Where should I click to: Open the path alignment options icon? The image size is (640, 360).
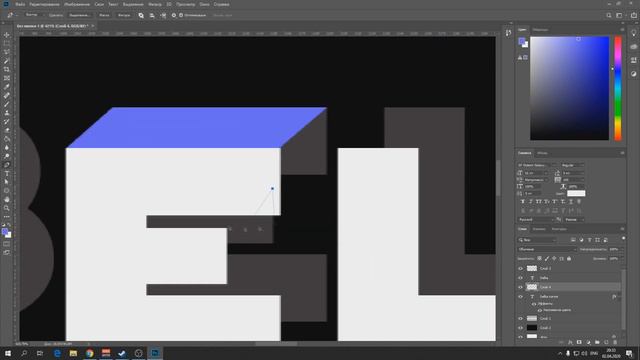(x=152, y=16)
